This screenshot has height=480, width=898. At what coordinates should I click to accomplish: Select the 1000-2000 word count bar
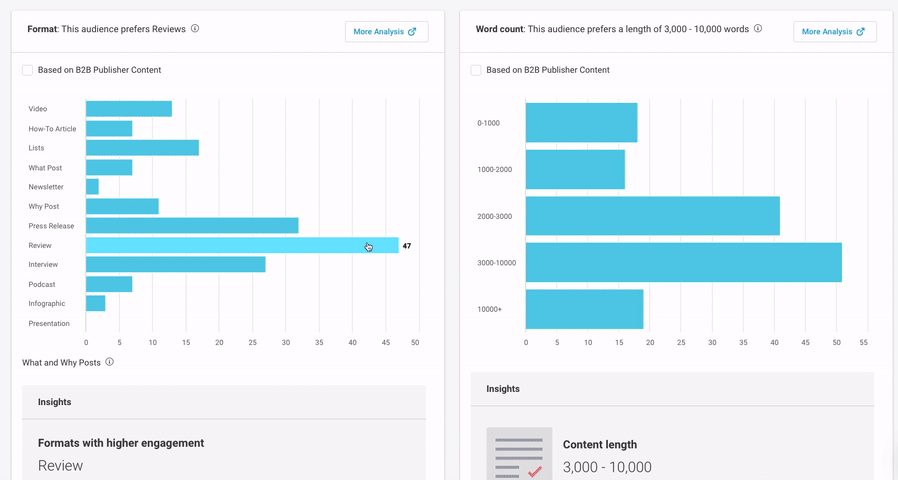click(575, 170)
